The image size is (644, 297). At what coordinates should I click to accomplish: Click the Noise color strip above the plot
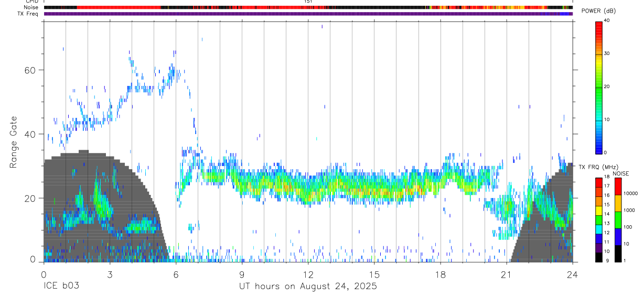click(308, 8)
